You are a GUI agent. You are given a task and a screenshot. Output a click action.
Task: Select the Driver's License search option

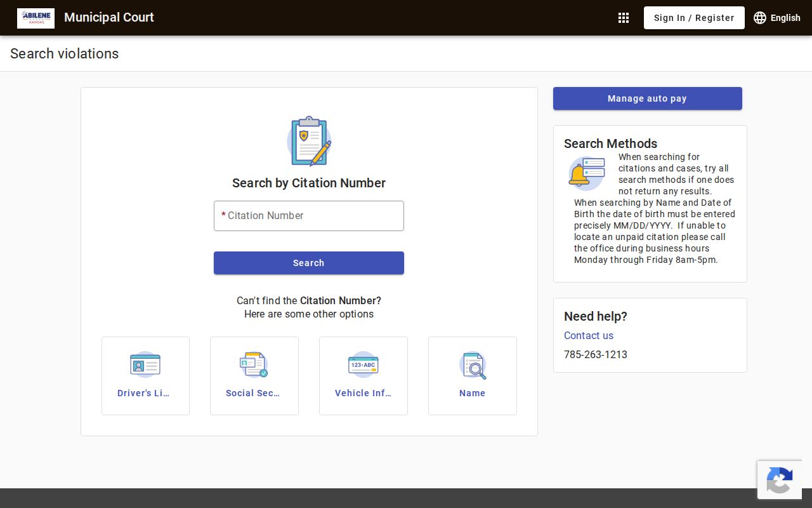(x=145, y=376)
